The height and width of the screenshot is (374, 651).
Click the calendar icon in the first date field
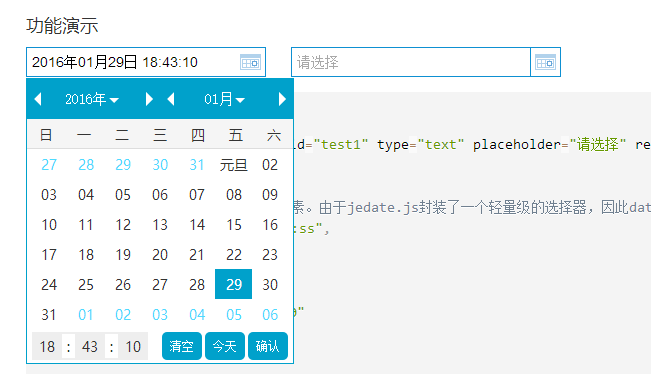coord(250,62)
